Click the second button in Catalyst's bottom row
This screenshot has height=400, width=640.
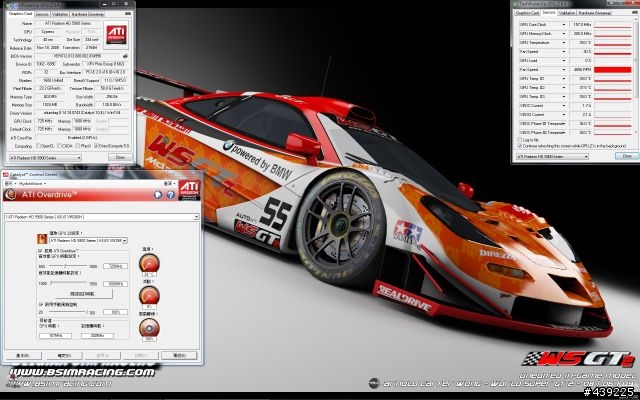tap(64, 356)
